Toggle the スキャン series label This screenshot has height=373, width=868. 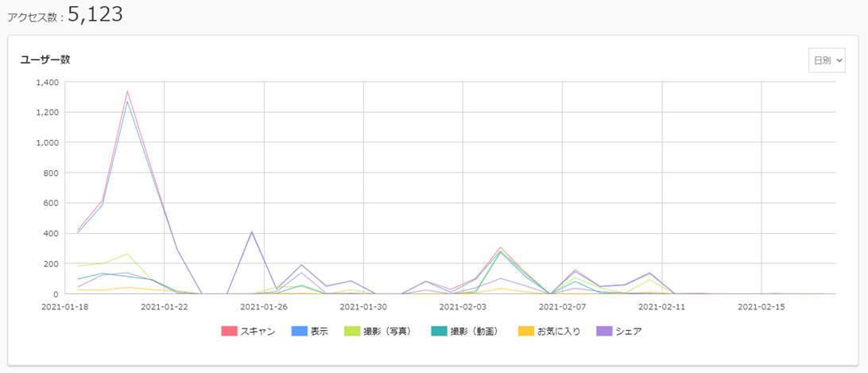[x=258, y=332]
